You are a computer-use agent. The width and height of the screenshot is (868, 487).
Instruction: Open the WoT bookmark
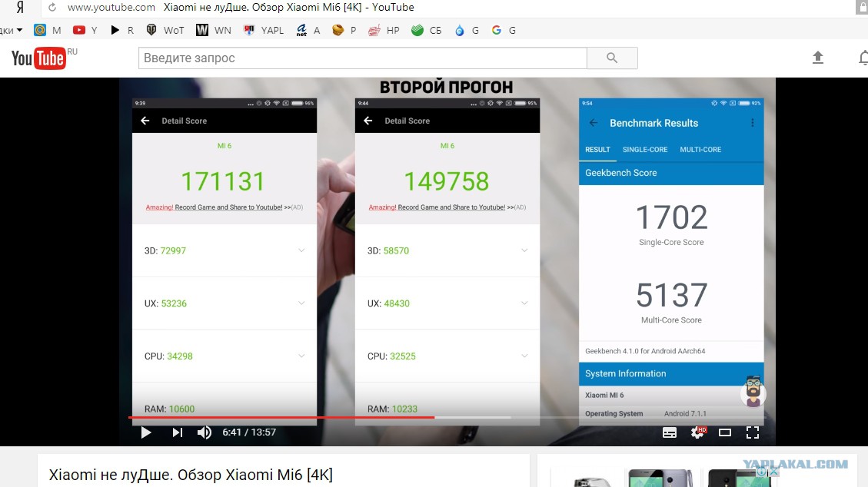(x=165, y=31)
